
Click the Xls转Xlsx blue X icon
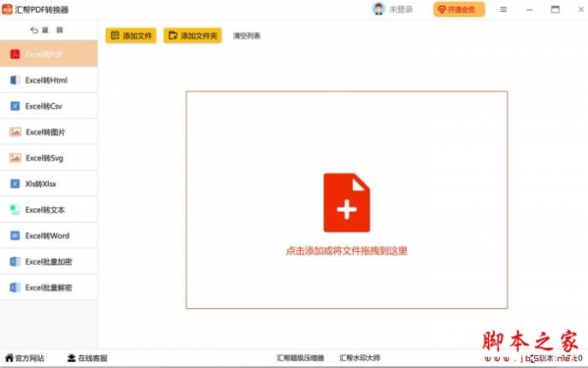15,184
